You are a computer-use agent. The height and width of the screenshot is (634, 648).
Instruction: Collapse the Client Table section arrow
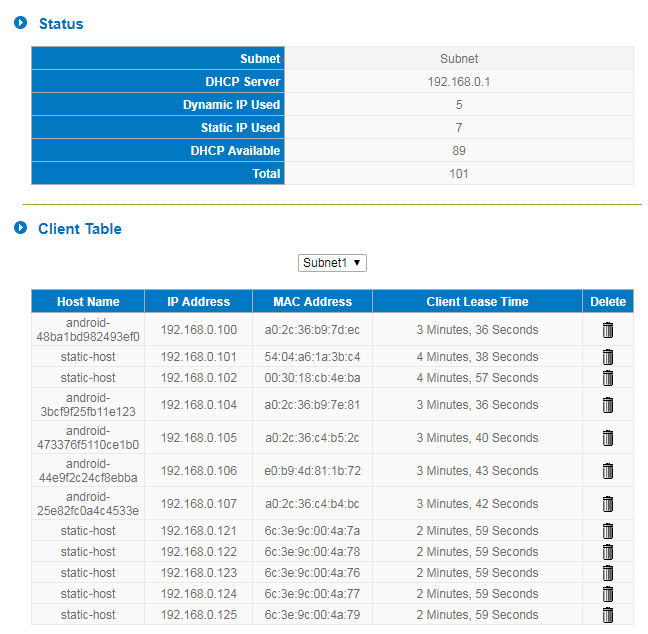pos(20,229)
